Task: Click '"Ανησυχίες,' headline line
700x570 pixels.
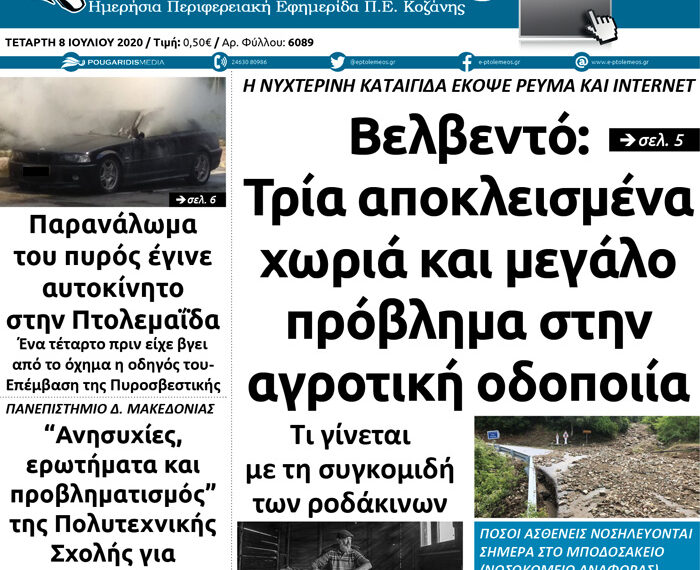Action: pos(113,436)
